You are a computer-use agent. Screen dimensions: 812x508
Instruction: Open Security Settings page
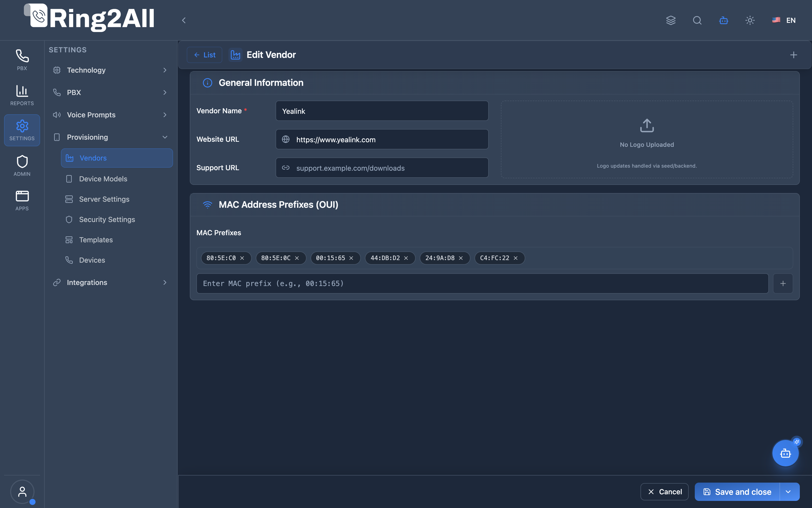117,219
